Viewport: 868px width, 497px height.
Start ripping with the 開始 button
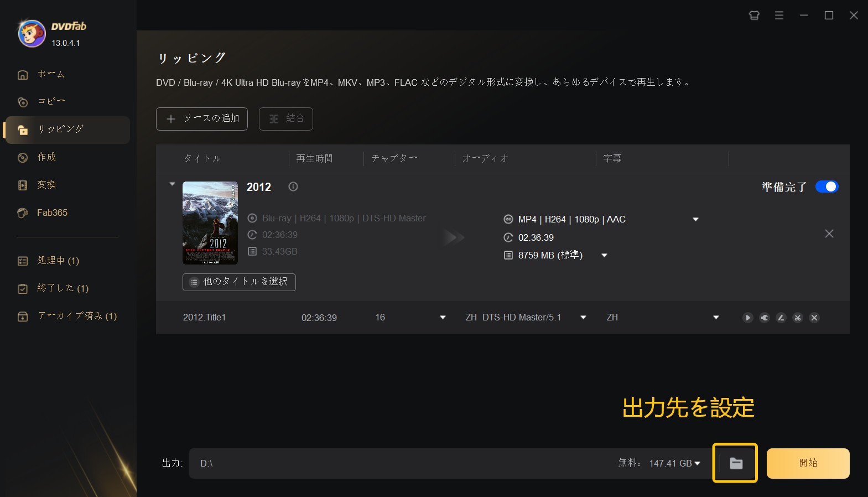808,463
